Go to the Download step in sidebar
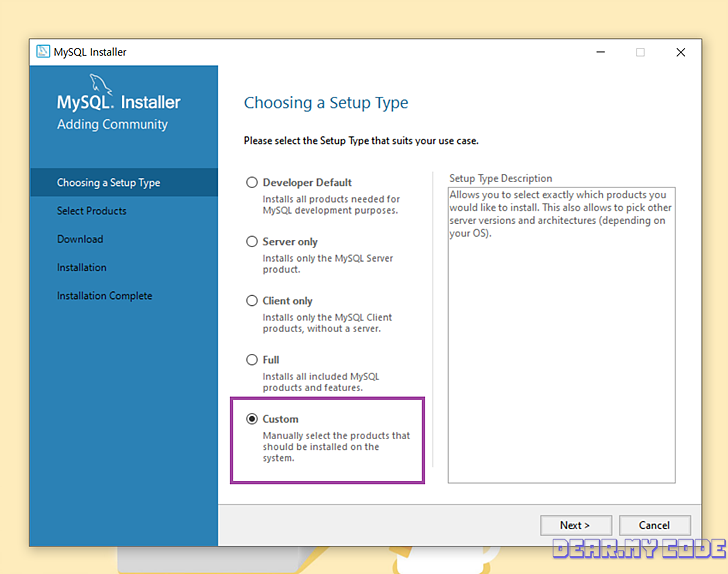 coord(80,239)
